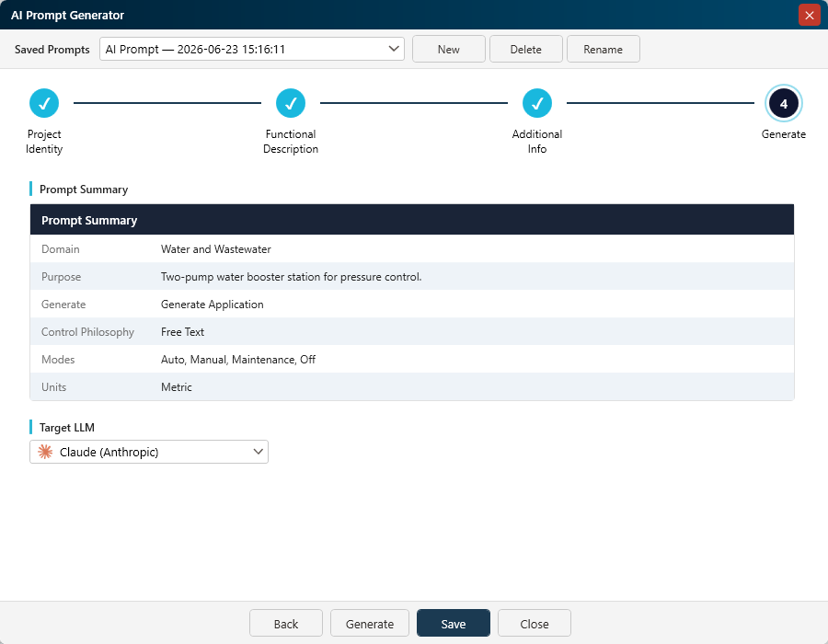Click the Modes value 'Auto, Manual, Maintenance, Off'
Viewport: 828px width, 644px height.
[x=237, y=360]
